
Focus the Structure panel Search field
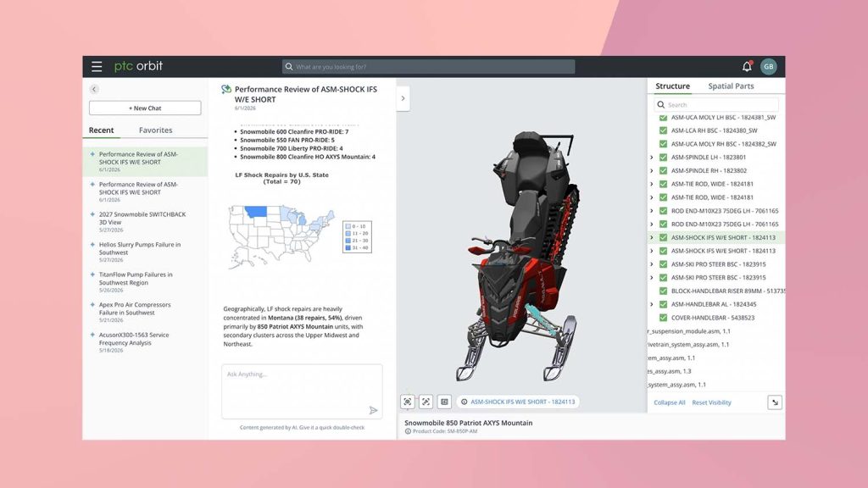pos(716,104)
